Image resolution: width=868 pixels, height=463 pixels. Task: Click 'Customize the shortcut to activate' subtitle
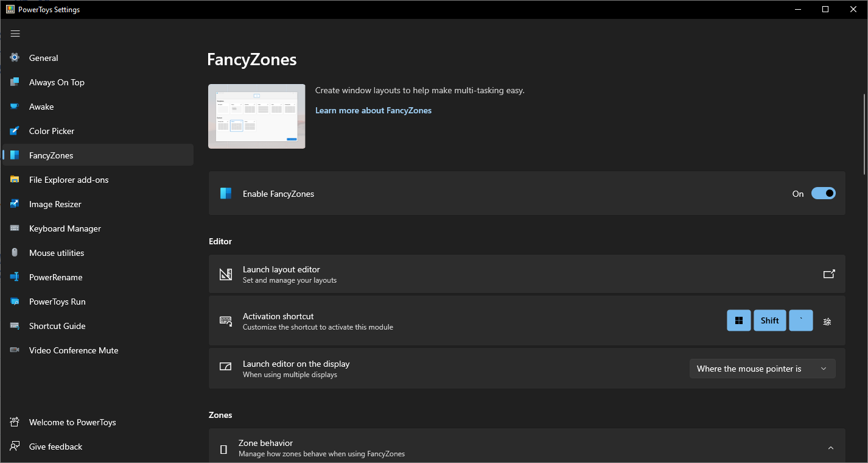pyautogui.click(x=318, y=327)
